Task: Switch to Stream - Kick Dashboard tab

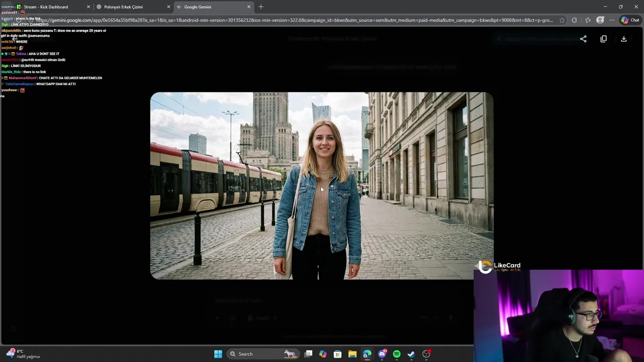Action: [46, 7]
